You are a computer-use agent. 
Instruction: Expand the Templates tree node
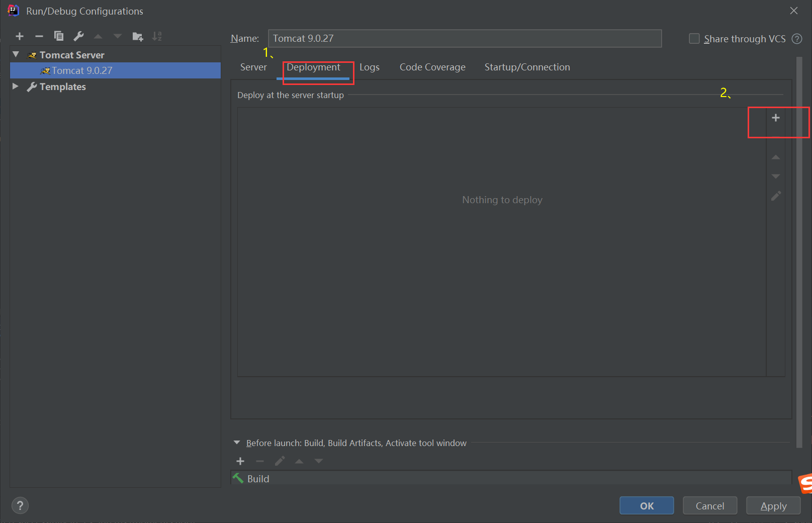pyautogui.click(x=16, y=86)
